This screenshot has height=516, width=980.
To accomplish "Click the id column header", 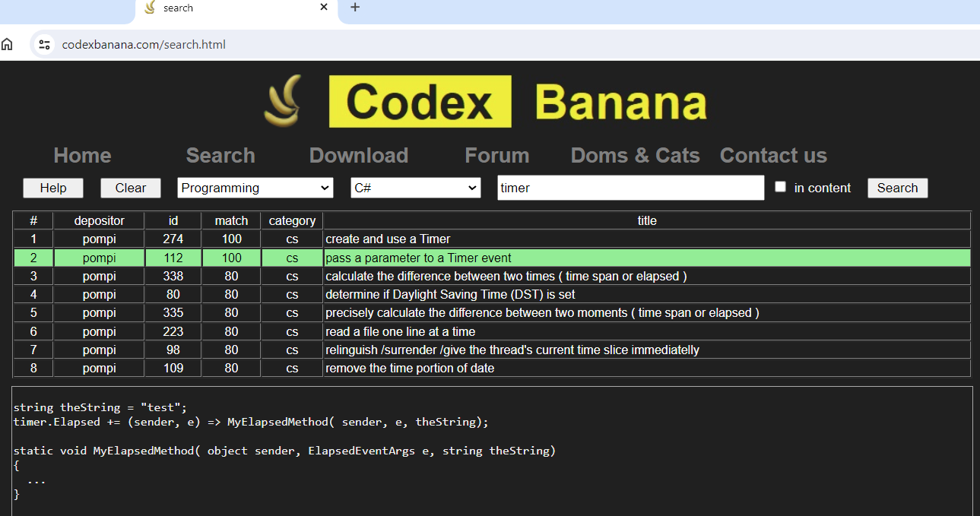I will click(x=173, y=220).
